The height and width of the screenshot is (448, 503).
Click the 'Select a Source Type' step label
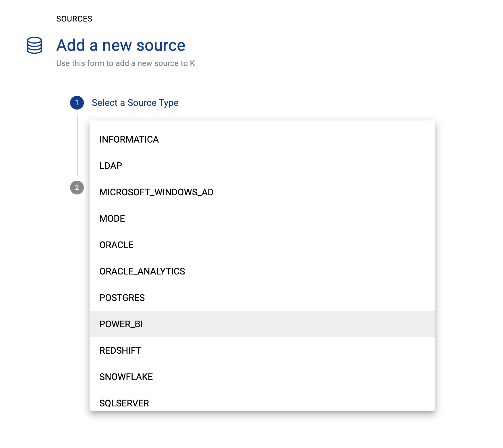[x=135, y=103]
